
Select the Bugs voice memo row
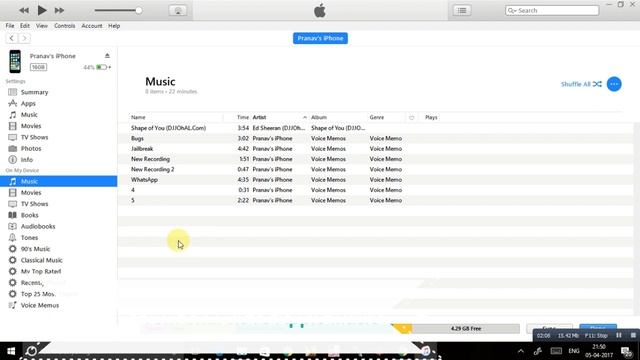tap(376, 138)
